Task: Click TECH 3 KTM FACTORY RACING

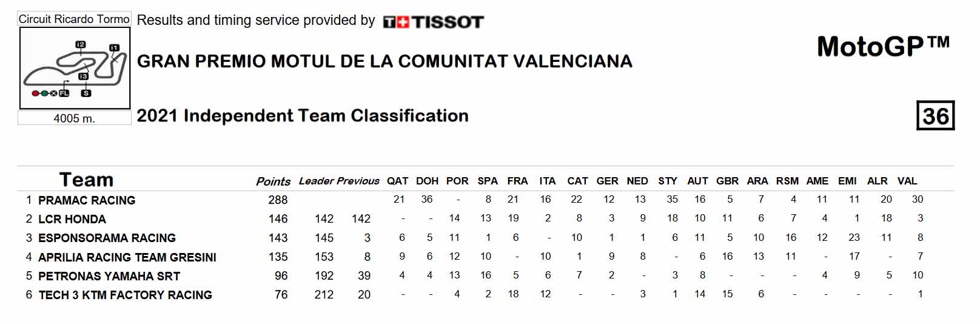Action: click(x=126, y=295)
